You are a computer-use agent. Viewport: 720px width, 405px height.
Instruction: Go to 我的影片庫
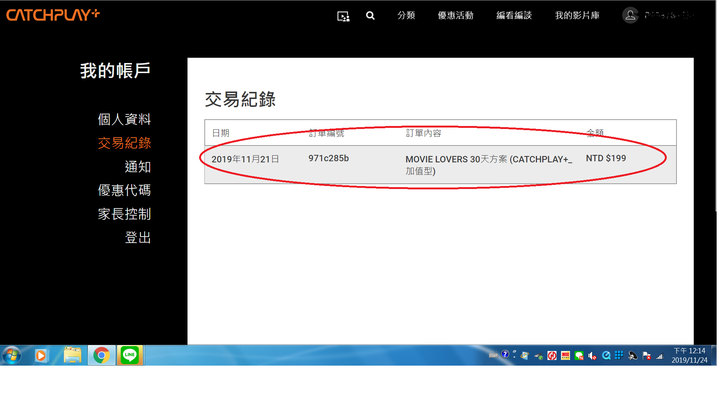tap(577, 16)
